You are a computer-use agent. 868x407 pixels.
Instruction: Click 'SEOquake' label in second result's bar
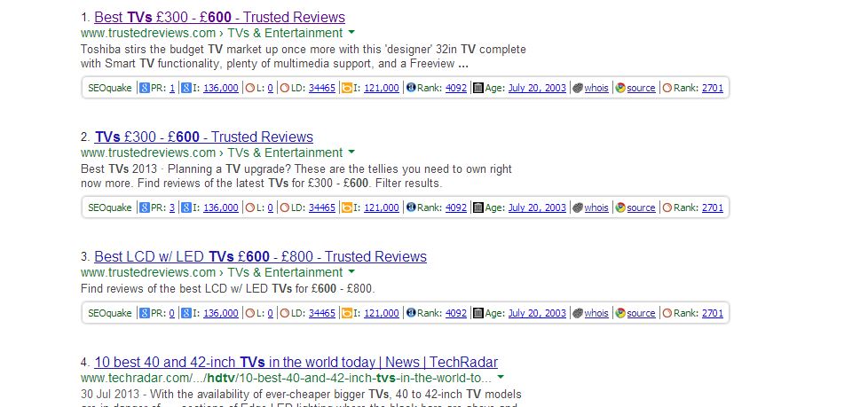tap(109, 207)
